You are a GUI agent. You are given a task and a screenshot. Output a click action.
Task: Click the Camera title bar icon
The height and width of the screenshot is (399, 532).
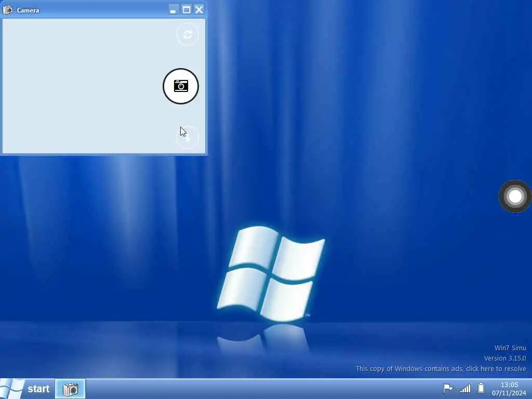coord(7,10)
